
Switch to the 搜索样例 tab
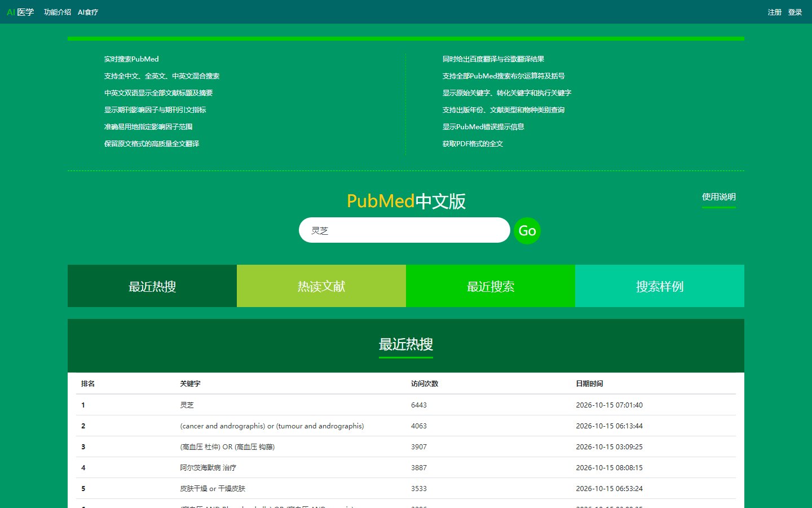click(660, 286)
